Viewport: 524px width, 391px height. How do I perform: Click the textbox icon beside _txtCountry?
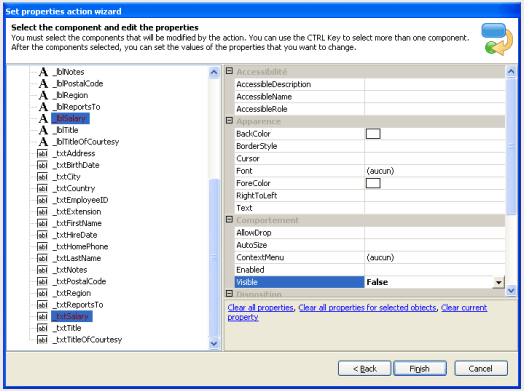click(42, 188)
